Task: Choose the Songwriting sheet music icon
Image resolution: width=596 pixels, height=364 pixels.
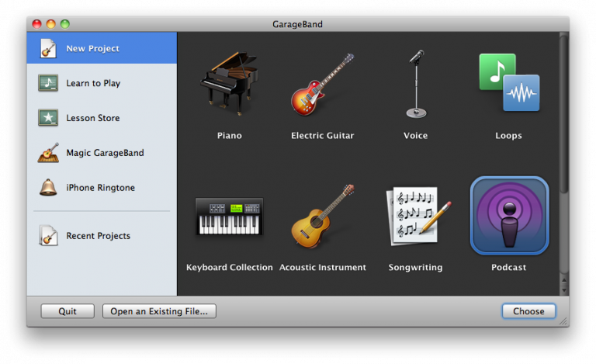Action: point(418,216)
